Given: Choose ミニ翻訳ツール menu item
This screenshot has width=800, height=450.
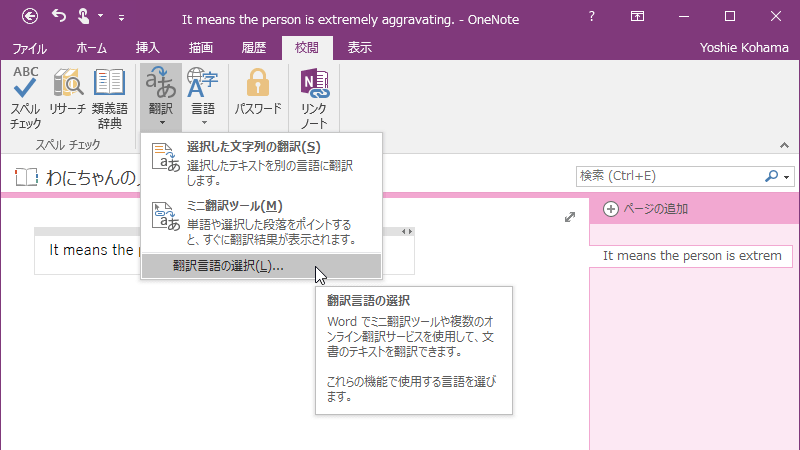Looking at the screenshot, I should 261,222.
